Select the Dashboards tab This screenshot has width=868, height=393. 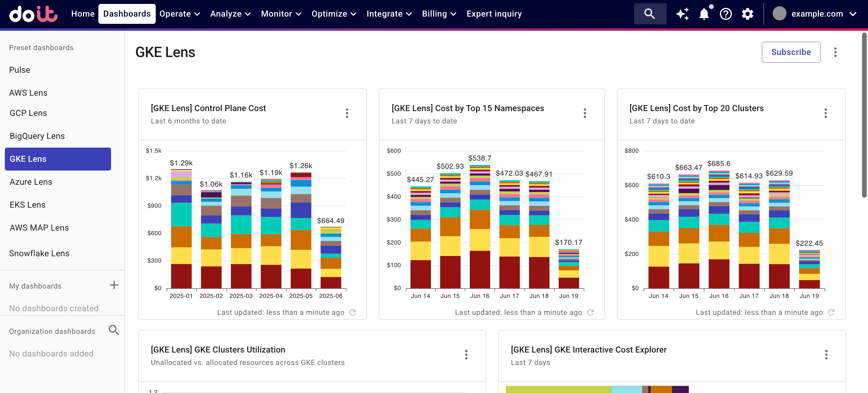coord(127,14)
